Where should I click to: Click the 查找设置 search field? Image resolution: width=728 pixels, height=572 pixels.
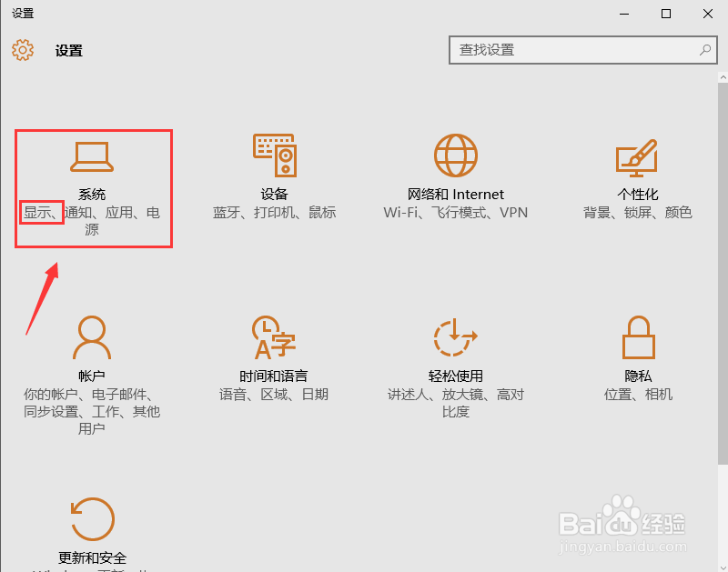(x=582, y=50)
